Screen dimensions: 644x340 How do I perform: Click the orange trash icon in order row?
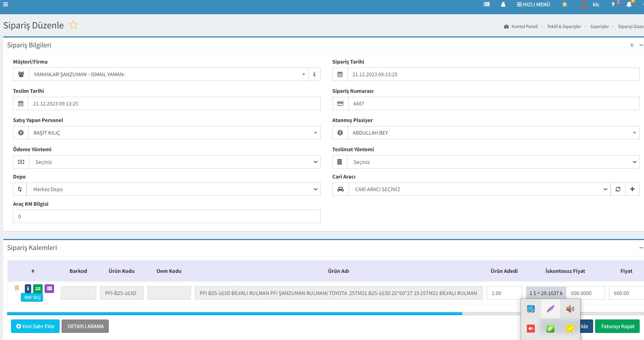[x=17, y=288]
